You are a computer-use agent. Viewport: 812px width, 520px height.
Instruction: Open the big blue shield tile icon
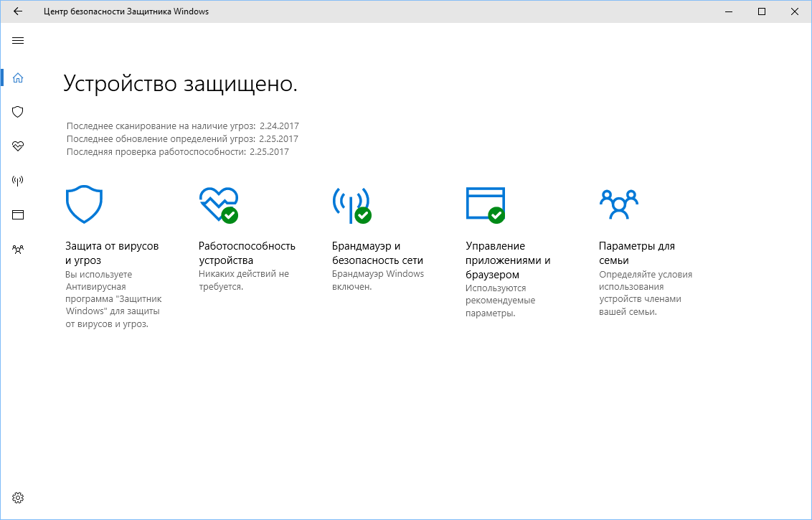(x=84, y=204)
